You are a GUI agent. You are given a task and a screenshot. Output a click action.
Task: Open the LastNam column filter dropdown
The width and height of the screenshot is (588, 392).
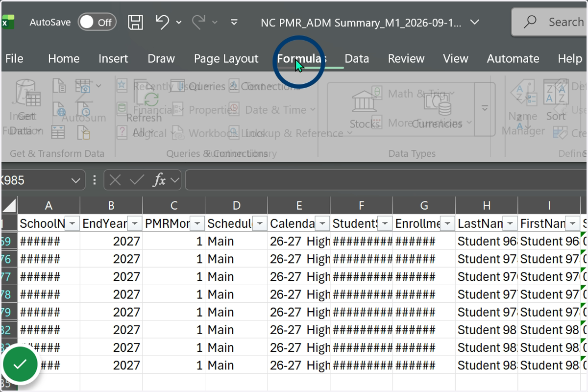pyautogui.click(x=510, y=224)
